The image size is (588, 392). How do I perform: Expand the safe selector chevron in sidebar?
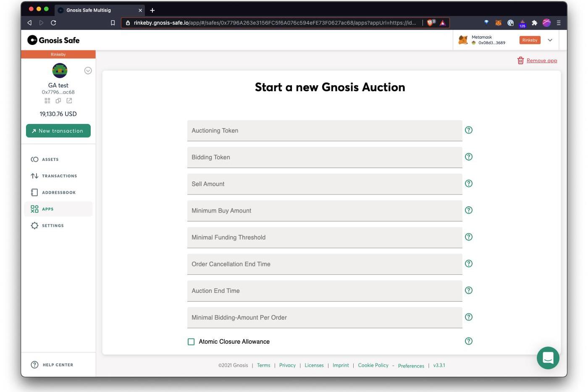88,71
